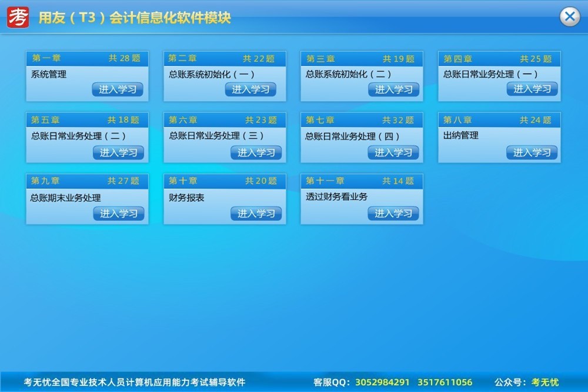Click the 共 28 题 count
This screenshot has width=588, height=392.
point(125,58)
